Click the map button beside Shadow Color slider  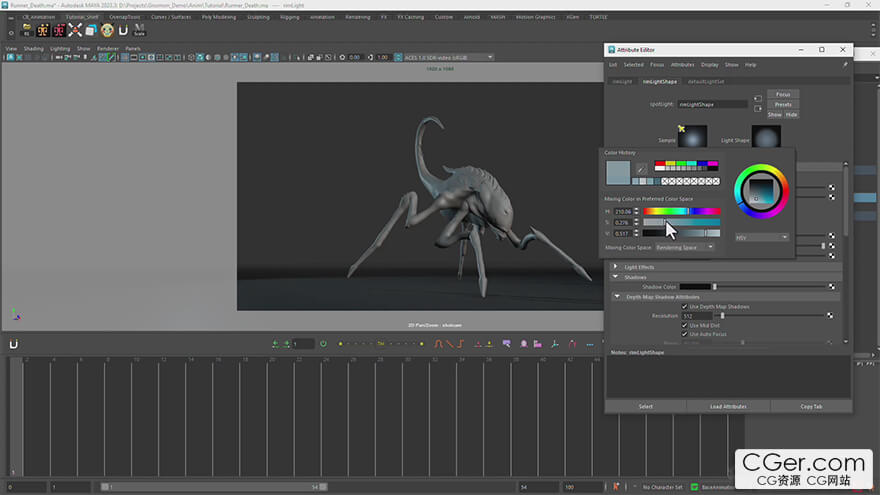pos(830,287)
